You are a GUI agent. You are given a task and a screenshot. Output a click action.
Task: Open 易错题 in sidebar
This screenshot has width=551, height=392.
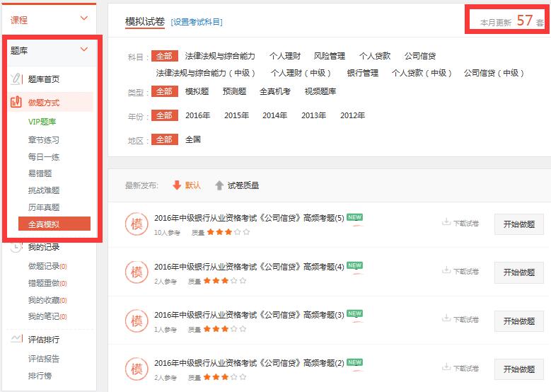[40, 173]
